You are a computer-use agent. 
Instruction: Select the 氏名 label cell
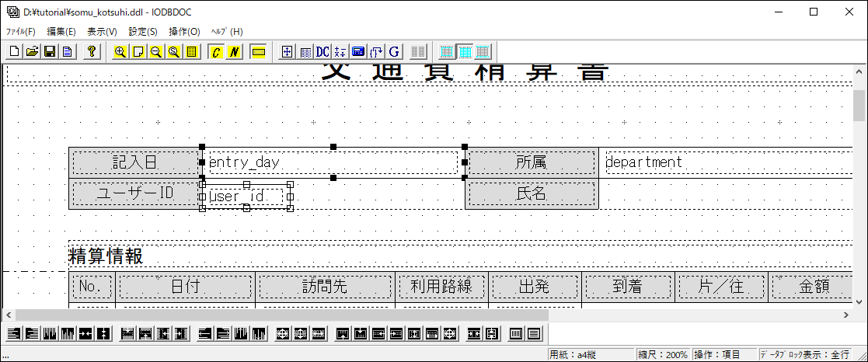click(532, 193)
